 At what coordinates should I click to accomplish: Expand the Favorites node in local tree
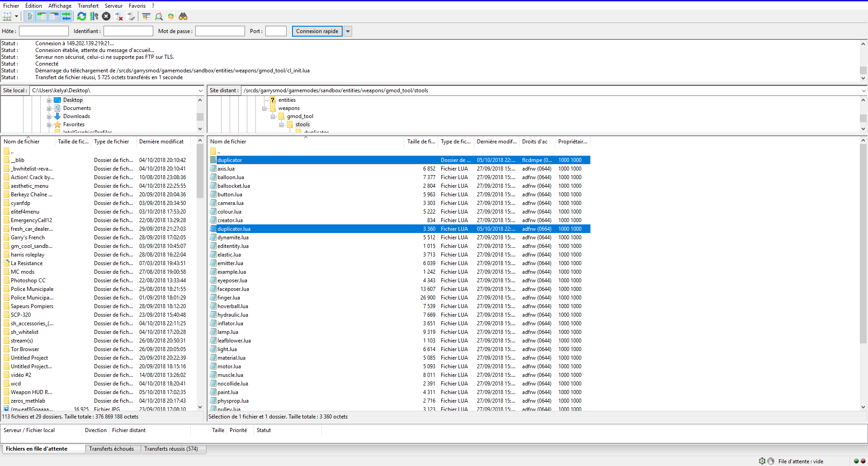click(x=49, y=124)
